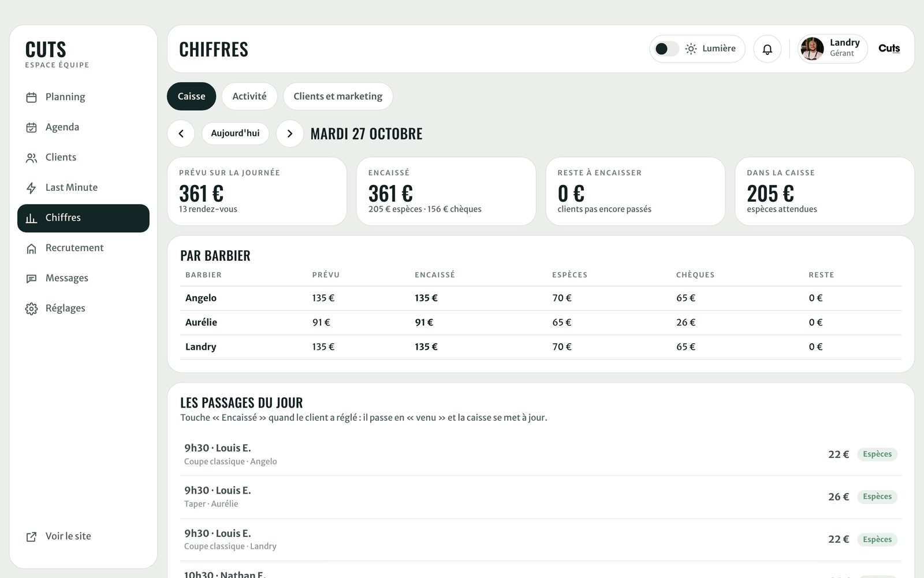
Task: Click Espèces badge for Landry's Coupe classique
Action: 877,539
